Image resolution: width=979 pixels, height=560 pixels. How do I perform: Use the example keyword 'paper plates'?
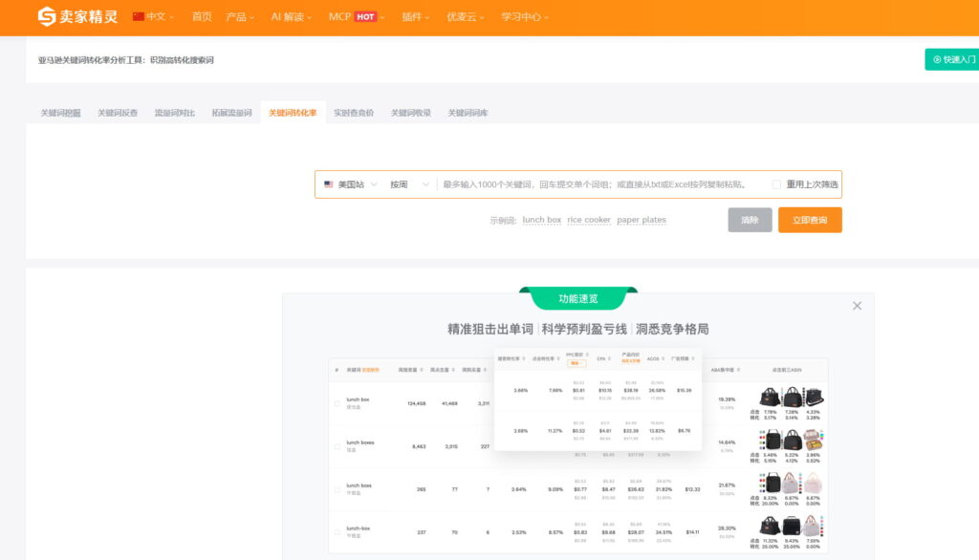[642, 220]
